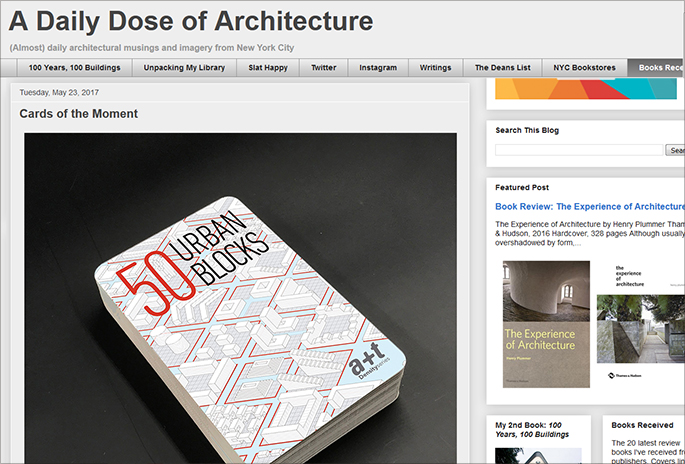Click The Experience of Architecture book cover image
This screenshot has width=685, height=464.
click(x=546, y=324)
